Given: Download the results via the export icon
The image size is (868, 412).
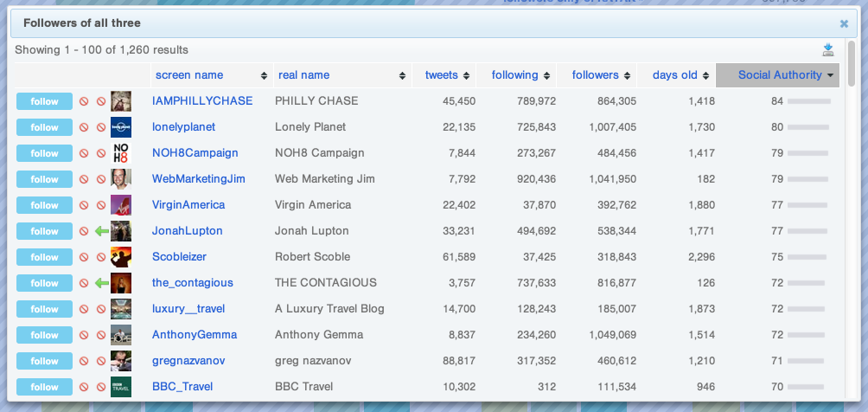Looking at the screenshot, I should point(828,50).
